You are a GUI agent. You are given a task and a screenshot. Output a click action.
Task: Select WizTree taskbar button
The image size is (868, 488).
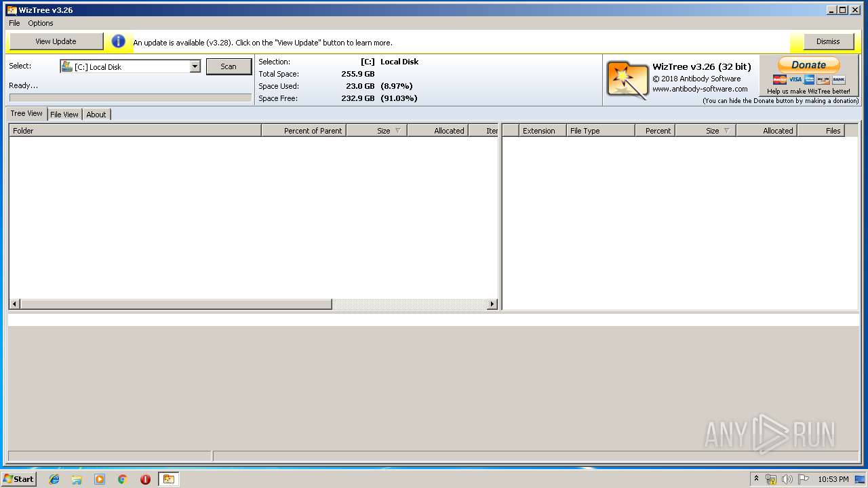168,479
